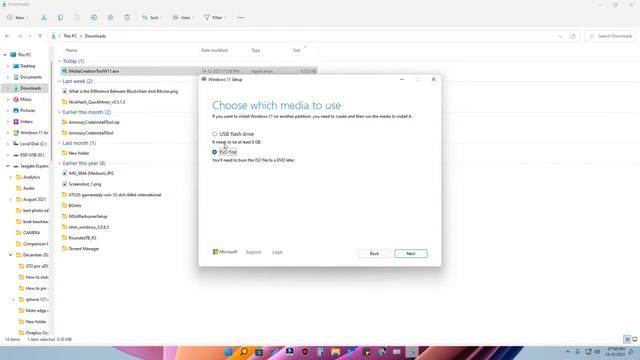
Task: Click the MediaCreationToolW11.exe file icon
Action: point(64,71)
